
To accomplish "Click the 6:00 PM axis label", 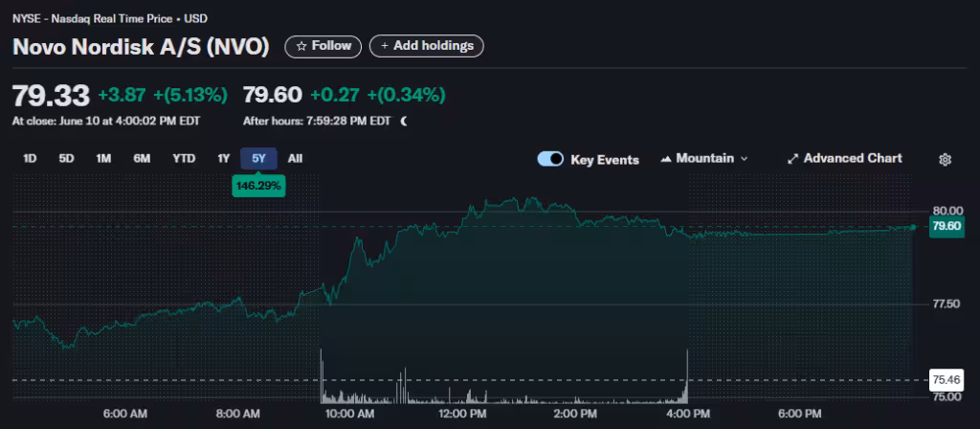I will click(x=799, y=414).
